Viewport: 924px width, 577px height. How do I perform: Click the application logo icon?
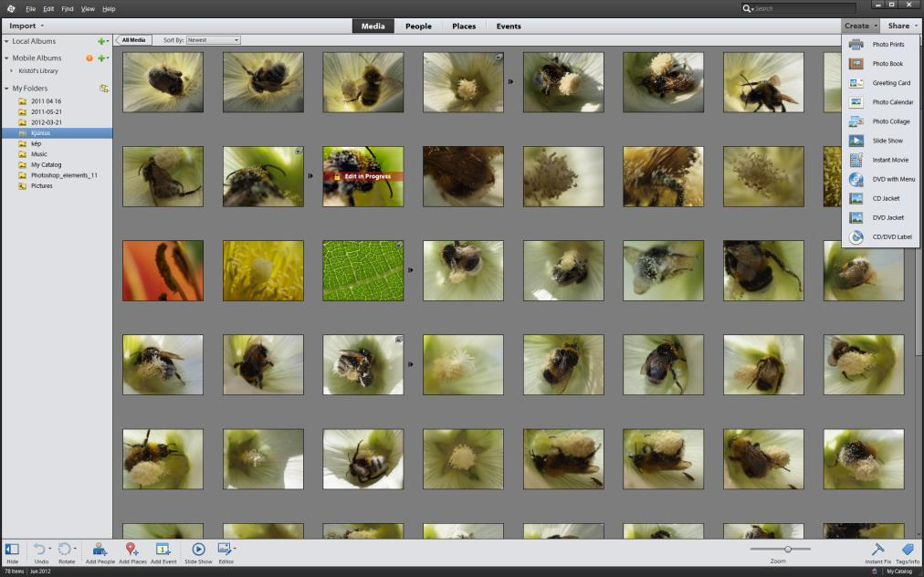[11, 9]
